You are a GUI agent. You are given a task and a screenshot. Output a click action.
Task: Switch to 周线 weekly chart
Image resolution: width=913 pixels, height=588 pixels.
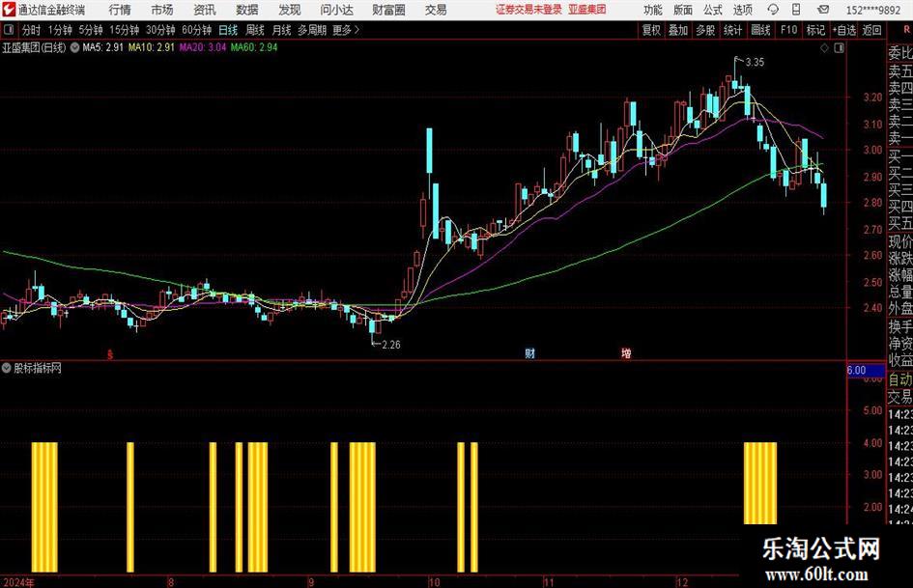point(255,30)
